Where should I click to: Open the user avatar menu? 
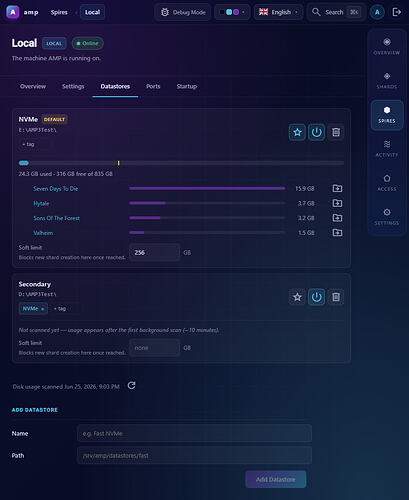[x=377, y=12]
